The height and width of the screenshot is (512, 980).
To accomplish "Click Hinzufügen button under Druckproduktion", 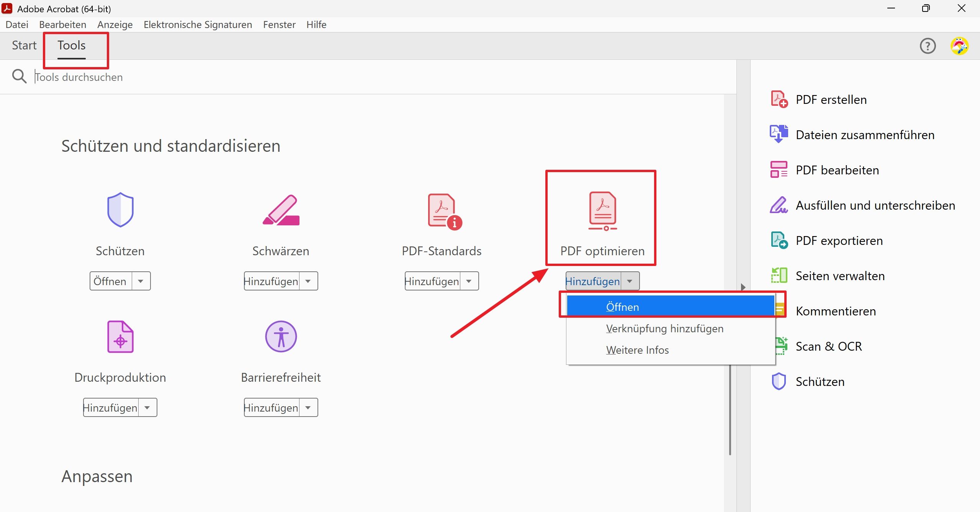I will tap(111, 407).
